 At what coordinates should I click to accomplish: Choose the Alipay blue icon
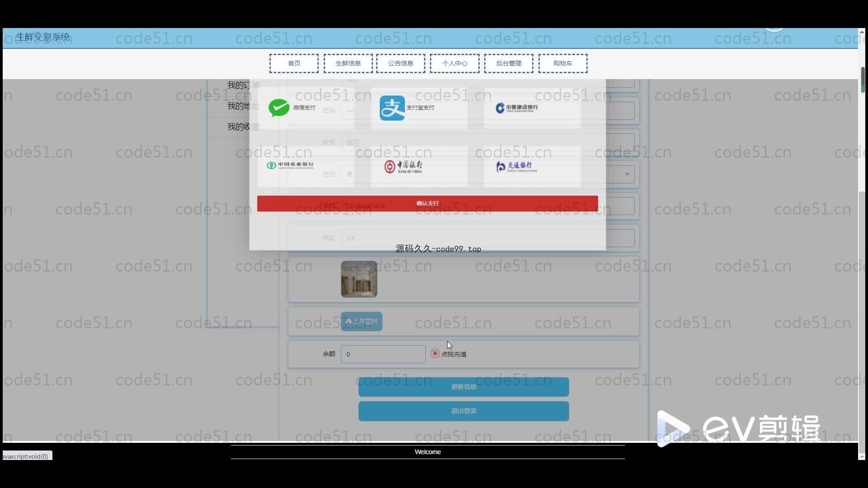[392, 108]
